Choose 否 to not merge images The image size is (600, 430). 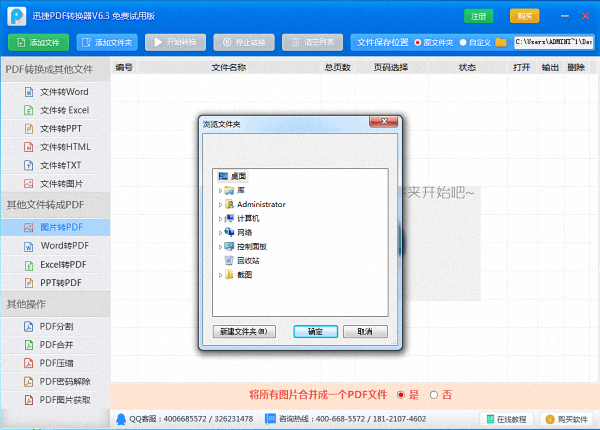coord(434,395)
